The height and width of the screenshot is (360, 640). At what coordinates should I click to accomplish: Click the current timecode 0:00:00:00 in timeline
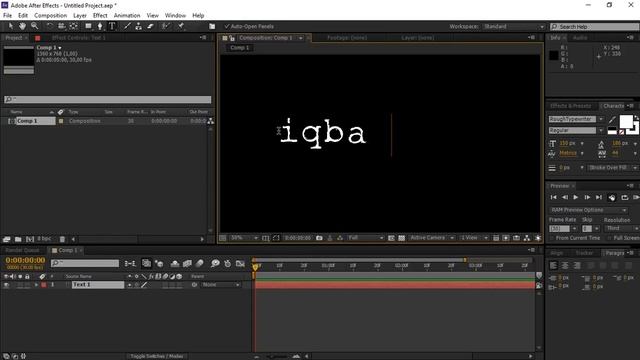tap(25, 260)
